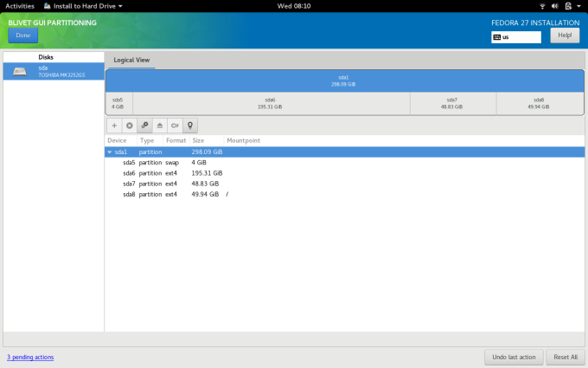The image size is (588, 368).
Task: Select sda7 48.83 GiB block in diagram
Action: [x=453, y=104]
